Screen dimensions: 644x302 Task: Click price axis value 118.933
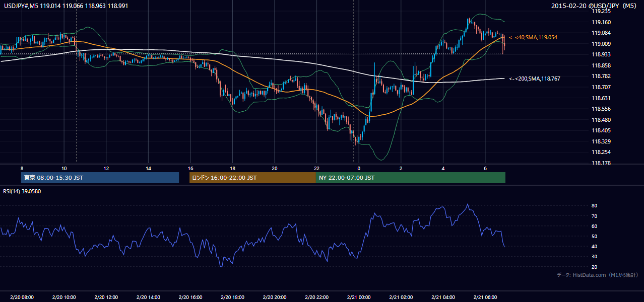point(601,54)
